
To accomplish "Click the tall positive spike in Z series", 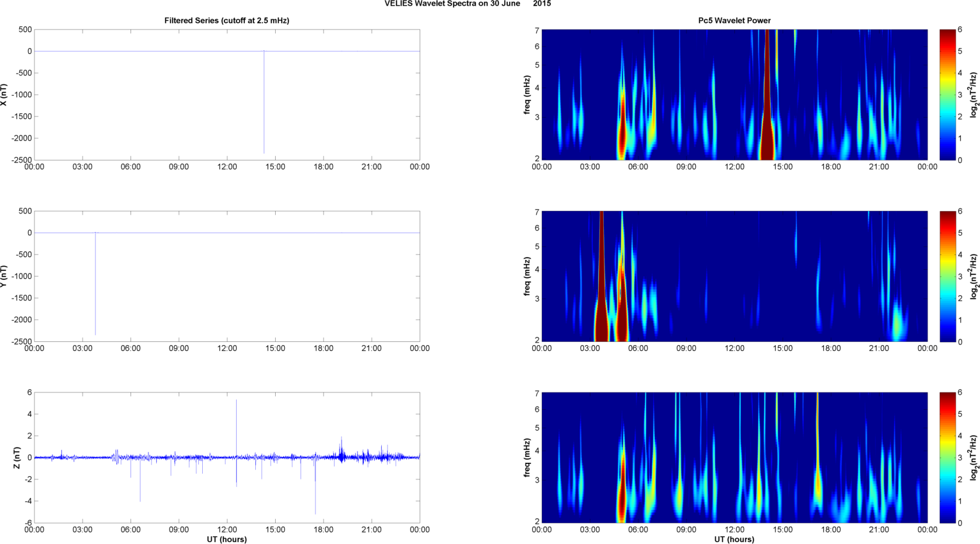I will 236,428.
